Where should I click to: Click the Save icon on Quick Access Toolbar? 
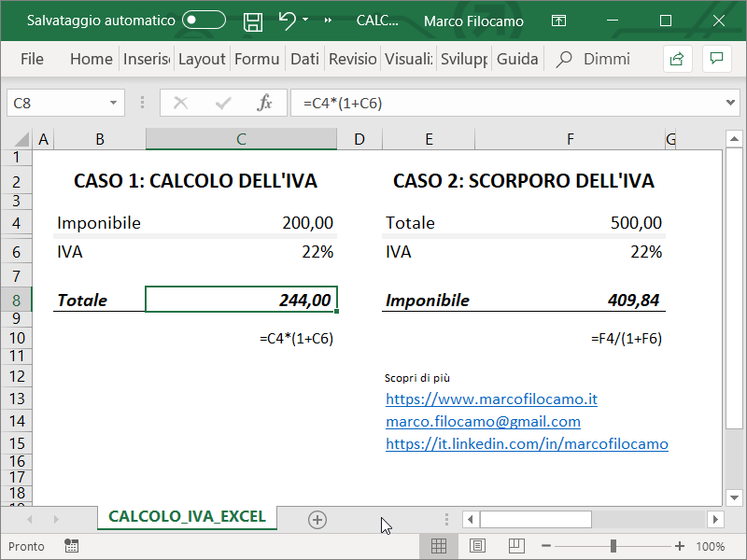click(252, 21)
